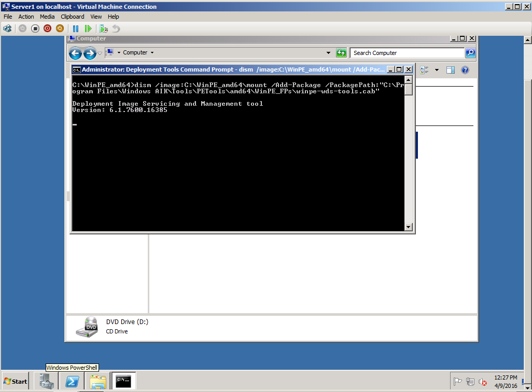This screenshot has width=532, height=392.
Task: Click the Computer window title bar icon
Action: coord(72,38)
